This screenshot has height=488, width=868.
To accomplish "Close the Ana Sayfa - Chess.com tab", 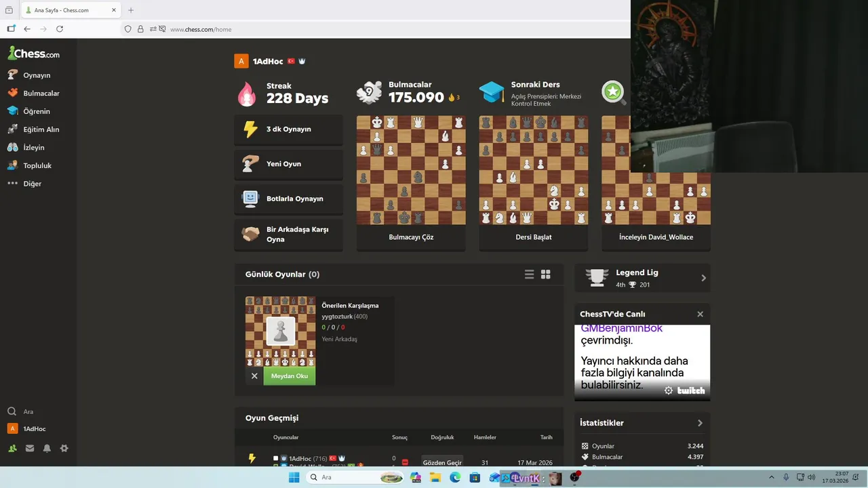I will click(x=114, y=10).
